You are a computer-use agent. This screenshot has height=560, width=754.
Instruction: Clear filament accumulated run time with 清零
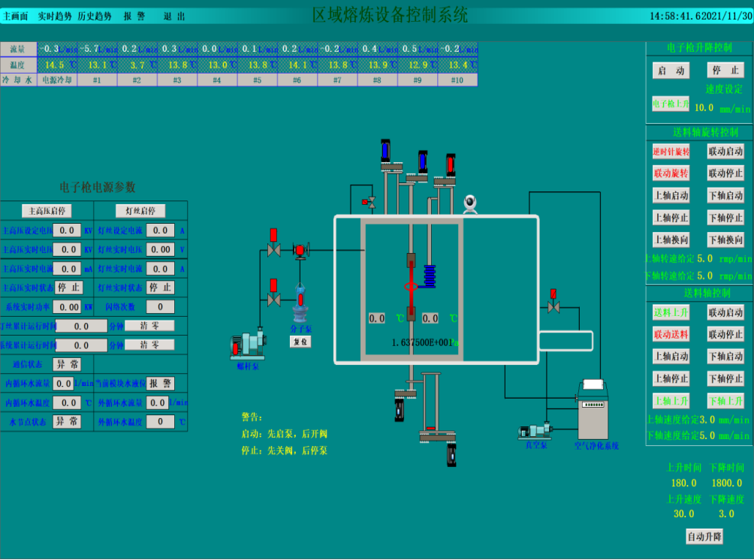pos(149,326)
